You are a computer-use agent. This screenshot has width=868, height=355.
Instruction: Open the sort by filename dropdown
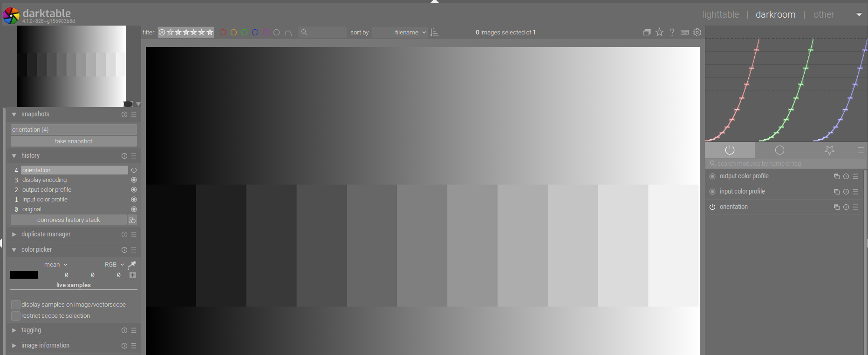(400, 32)
